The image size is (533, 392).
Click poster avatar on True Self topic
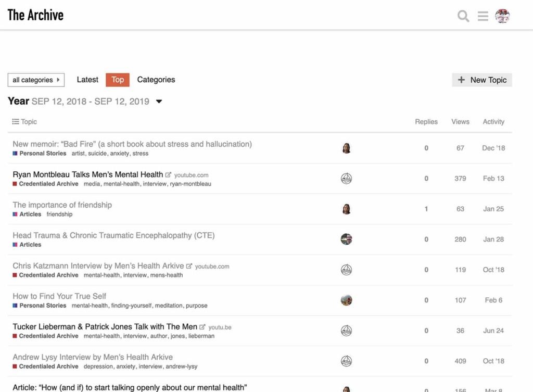(x=346, y=300)
